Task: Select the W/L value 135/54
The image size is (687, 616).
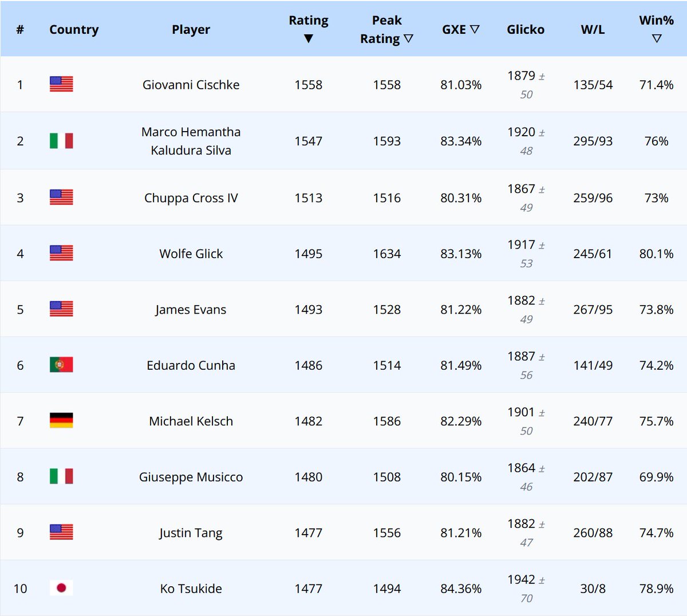Action: [x=593, y=85]
